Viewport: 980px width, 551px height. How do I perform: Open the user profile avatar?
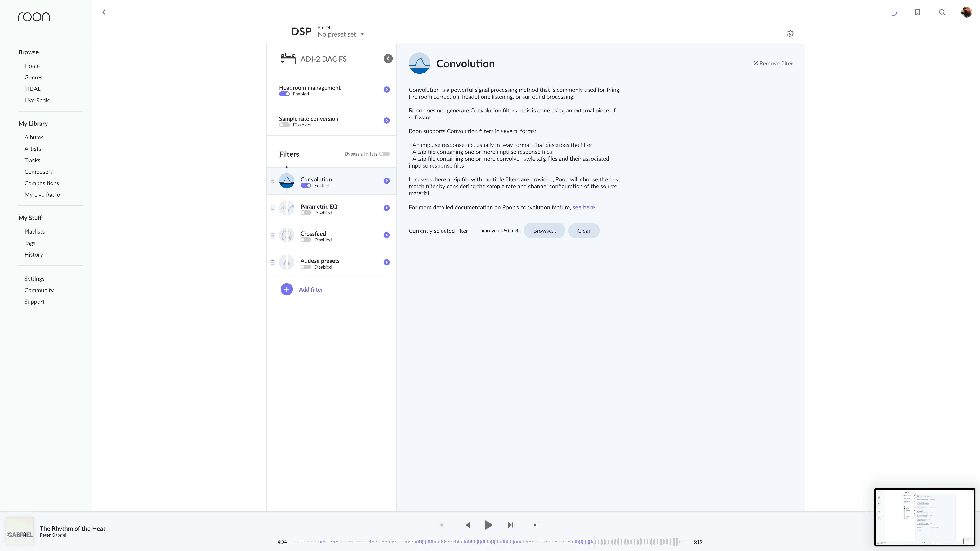coord(966,12)
